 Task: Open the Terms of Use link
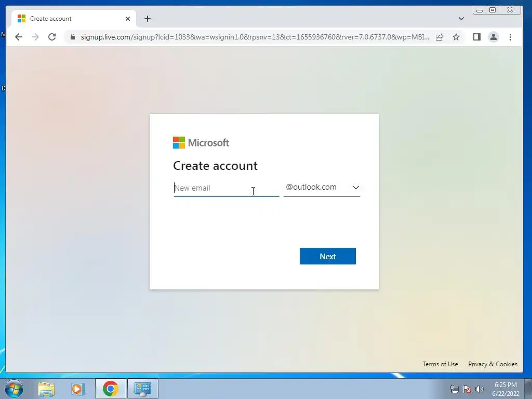click(x=440, y=364)
